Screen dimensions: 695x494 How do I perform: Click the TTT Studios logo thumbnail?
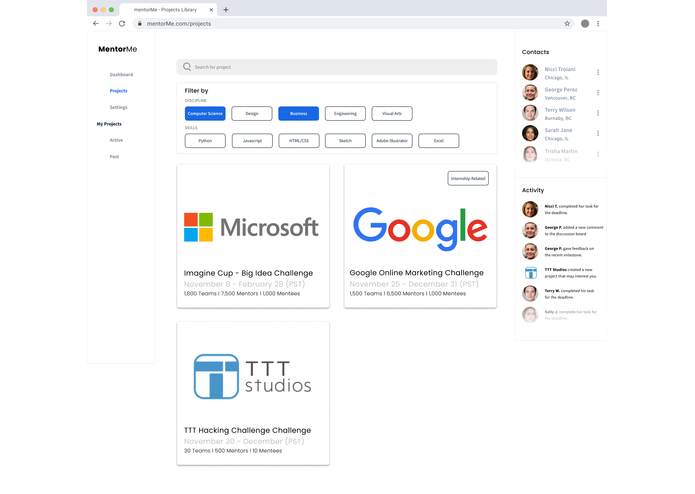click(x=253, y=377)
